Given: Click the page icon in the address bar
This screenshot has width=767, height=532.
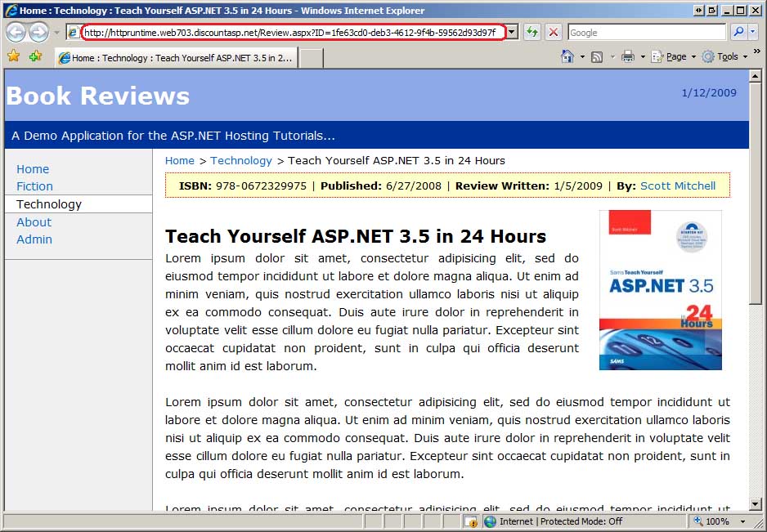Looking at the screenshot, I should tap(74, 33).
